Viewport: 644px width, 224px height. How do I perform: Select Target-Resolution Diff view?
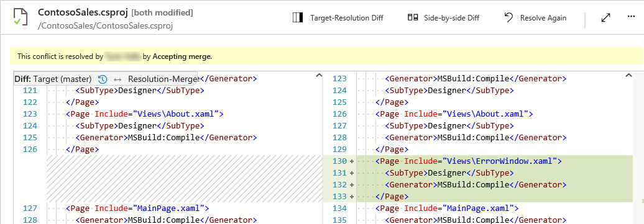pos(338,17)
